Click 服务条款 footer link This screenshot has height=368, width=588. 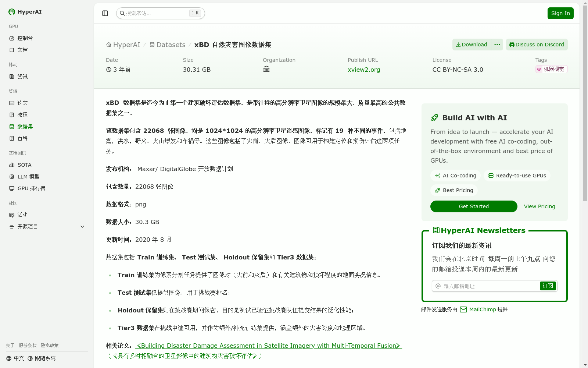28,346
